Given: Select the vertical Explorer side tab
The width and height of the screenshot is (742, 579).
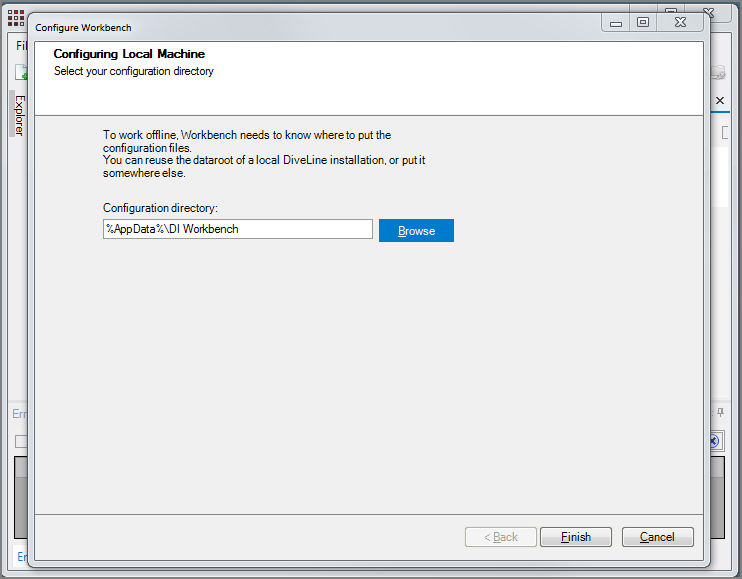Looking at the screenshot, I should 18,116.
